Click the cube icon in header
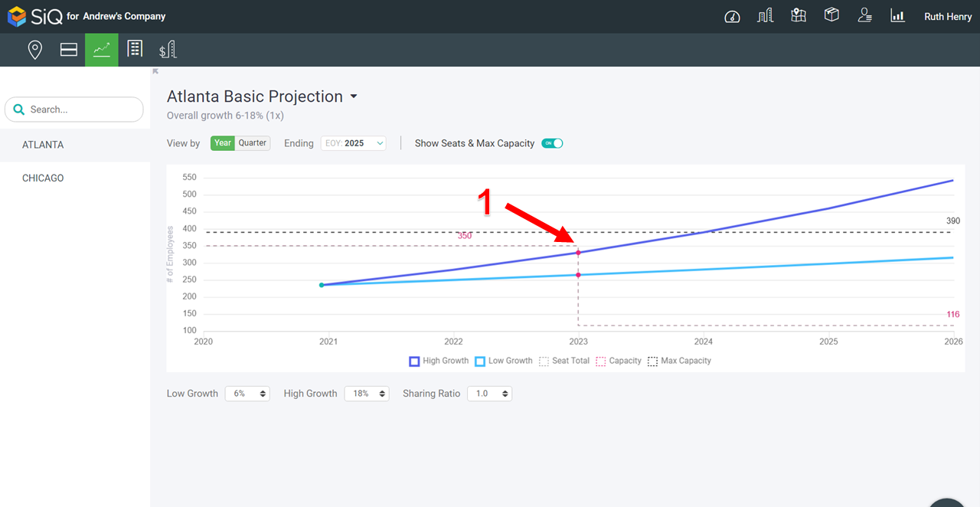The height and width of the screenshot is (507, 980). [x=831, y=15]
